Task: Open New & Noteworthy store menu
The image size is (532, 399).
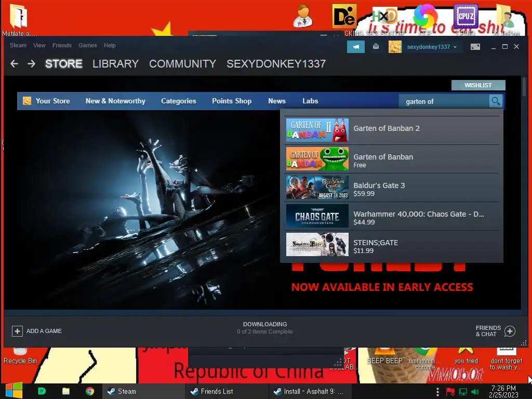Action: [x=115, y=101]
